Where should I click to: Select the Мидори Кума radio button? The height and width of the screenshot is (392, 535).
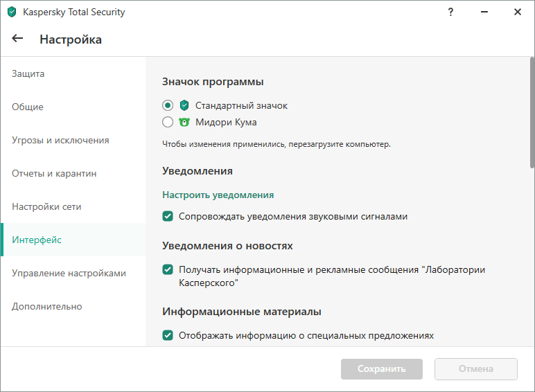tap(168, 123)
